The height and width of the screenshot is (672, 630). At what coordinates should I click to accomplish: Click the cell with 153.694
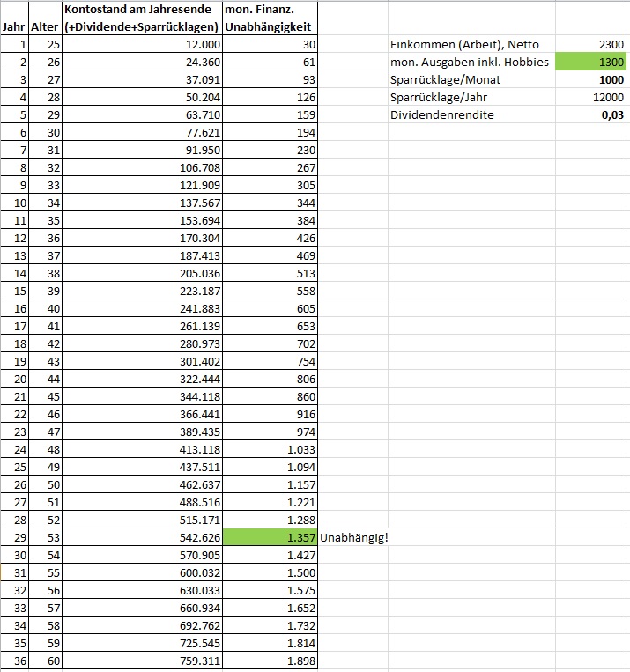142,220
